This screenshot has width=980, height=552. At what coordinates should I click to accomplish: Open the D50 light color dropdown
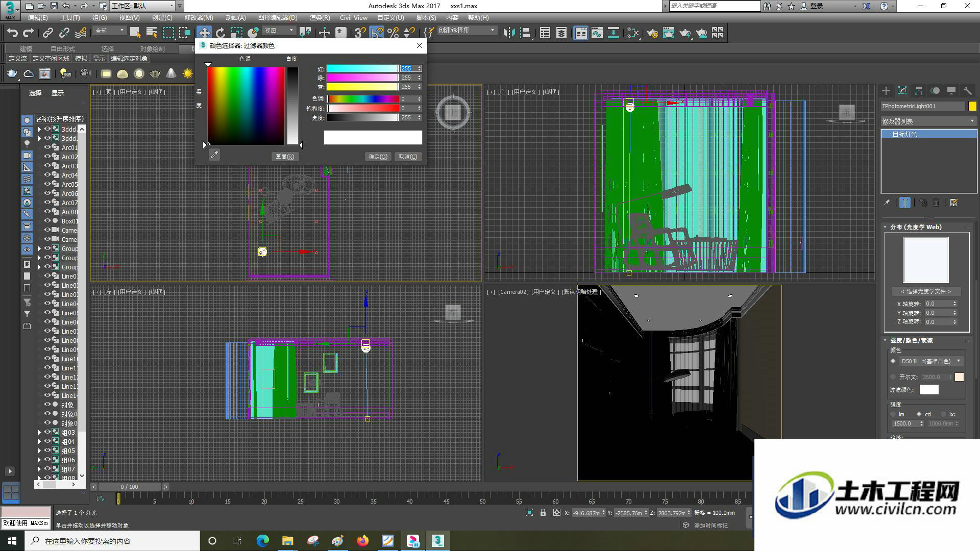pyautogui.click(x=930, y=361)
